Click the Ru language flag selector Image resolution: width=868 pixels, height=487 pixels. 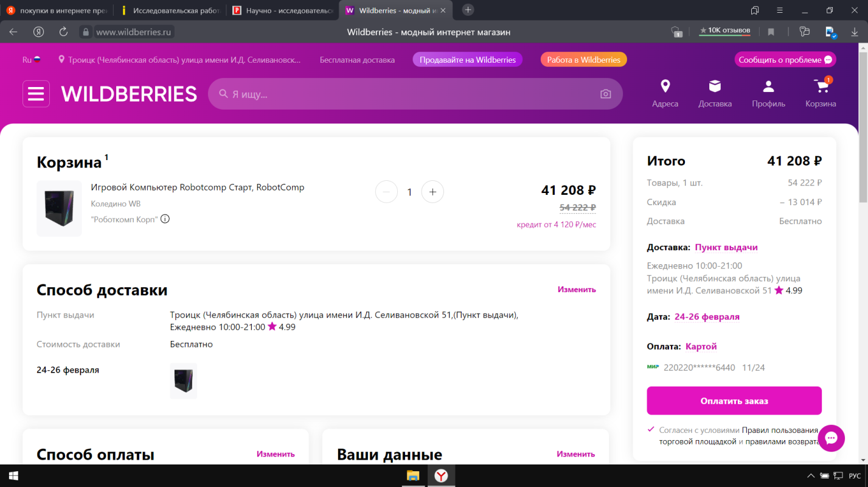pyautogui.click(x=32, y=60)
